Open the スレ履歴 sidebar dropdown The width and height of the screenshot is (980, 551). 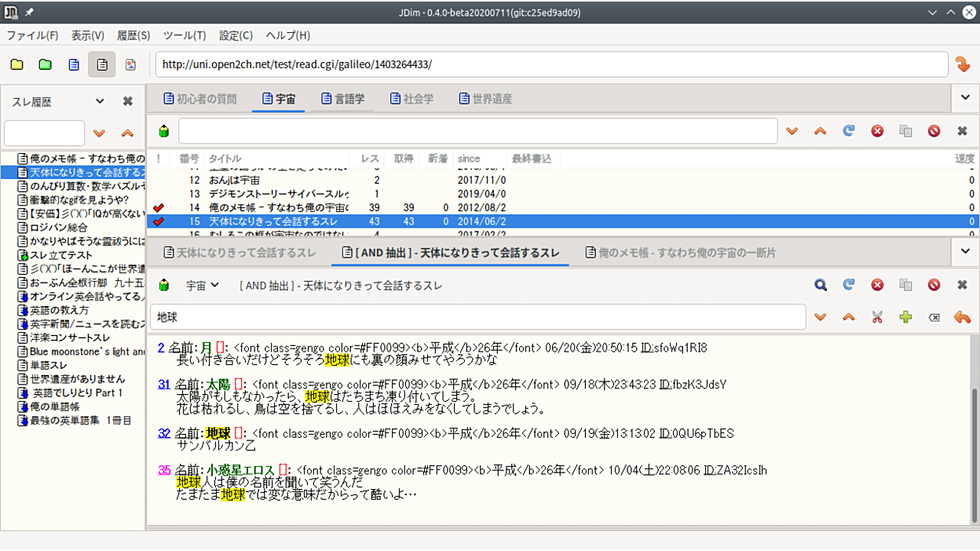point(100,101)
